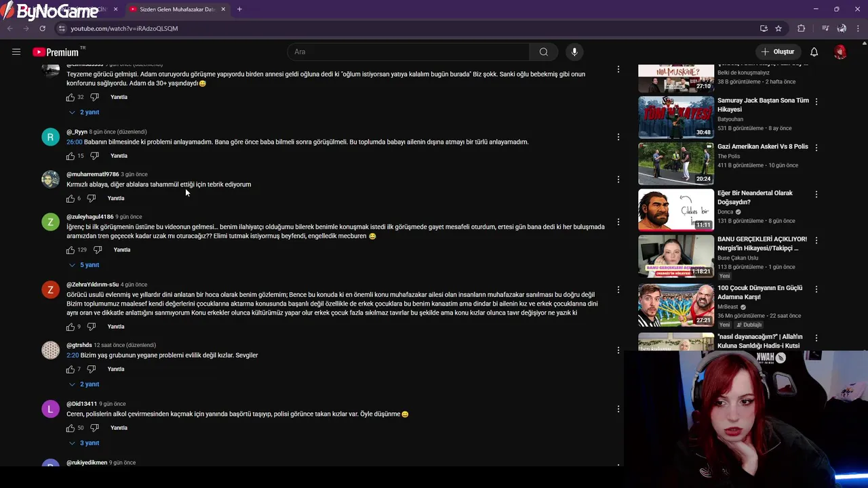
Task: Open options for Eğer Bir Neandertal video
Action: point(816,194)
